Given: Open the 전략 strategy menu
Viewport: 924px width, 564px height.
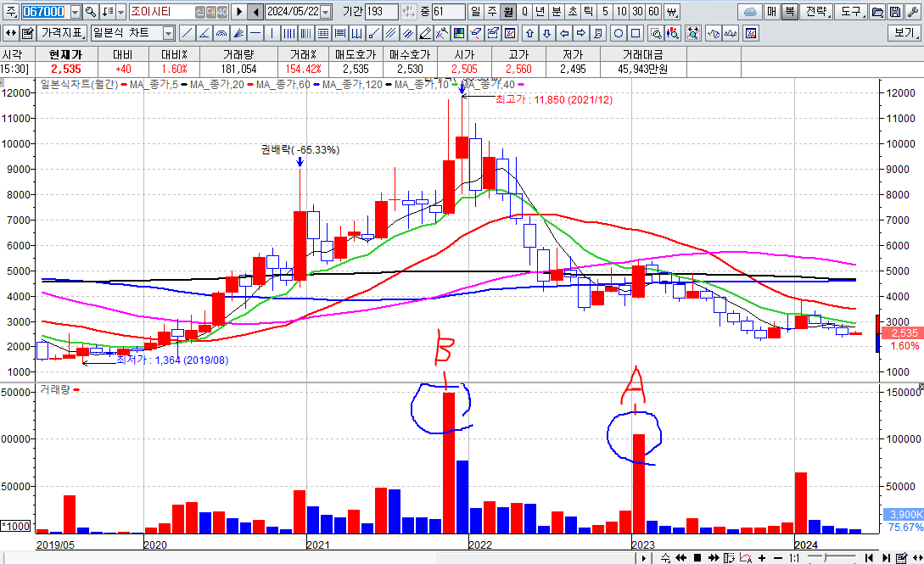Looking at the screenshot, I should pyautogui.click(x=815, y=12).
